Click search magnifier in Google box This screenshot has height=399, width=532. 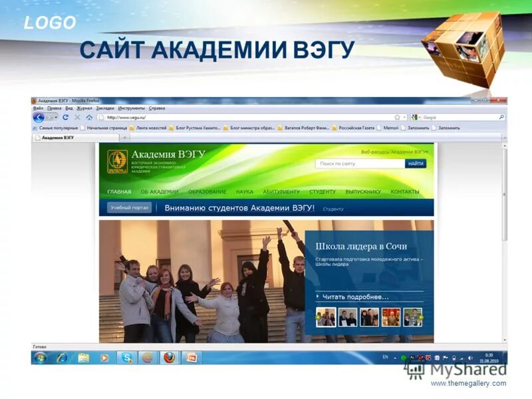(501, 117)
